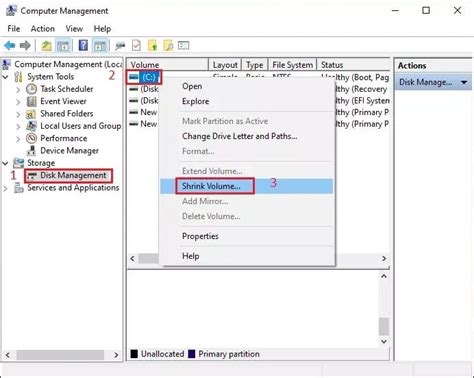Click the Layout column header
Screen dimensions: 474x378
[x=225, y=65]
